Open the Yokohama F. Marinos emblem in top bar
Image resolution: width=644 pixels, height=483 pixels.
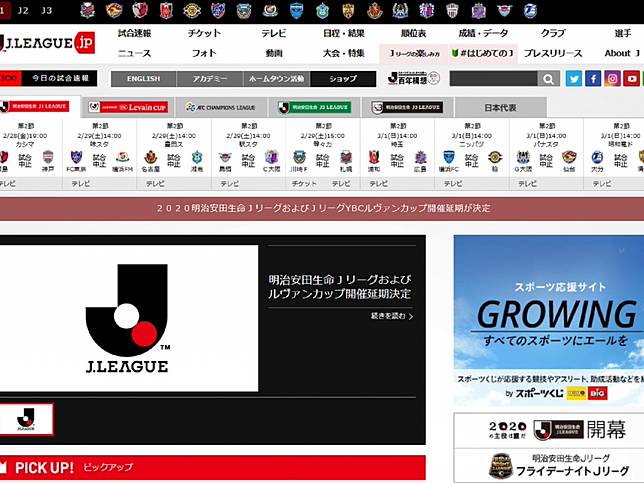click(270, 11)
